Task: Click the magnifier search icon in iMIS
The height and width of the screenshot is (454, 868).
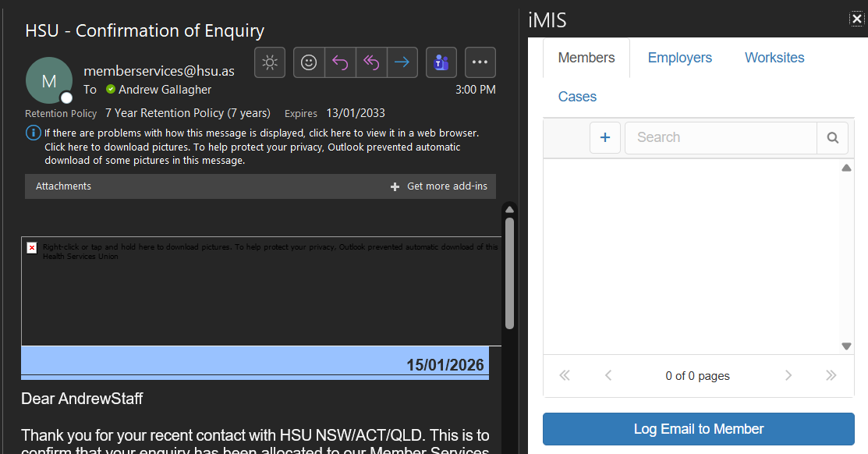Action: [x=832, y=138]
